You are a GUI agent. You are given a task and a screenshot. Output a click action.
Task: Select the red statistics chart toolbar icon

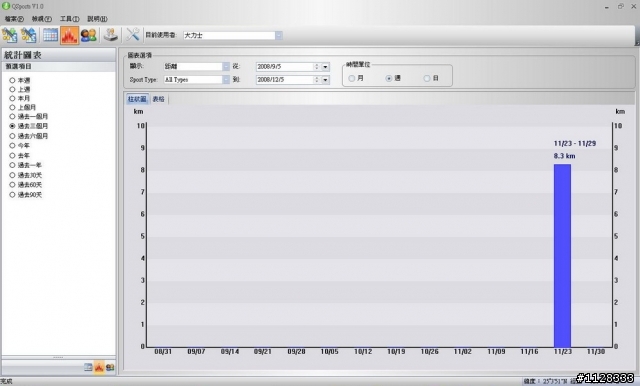click(69, 35)
